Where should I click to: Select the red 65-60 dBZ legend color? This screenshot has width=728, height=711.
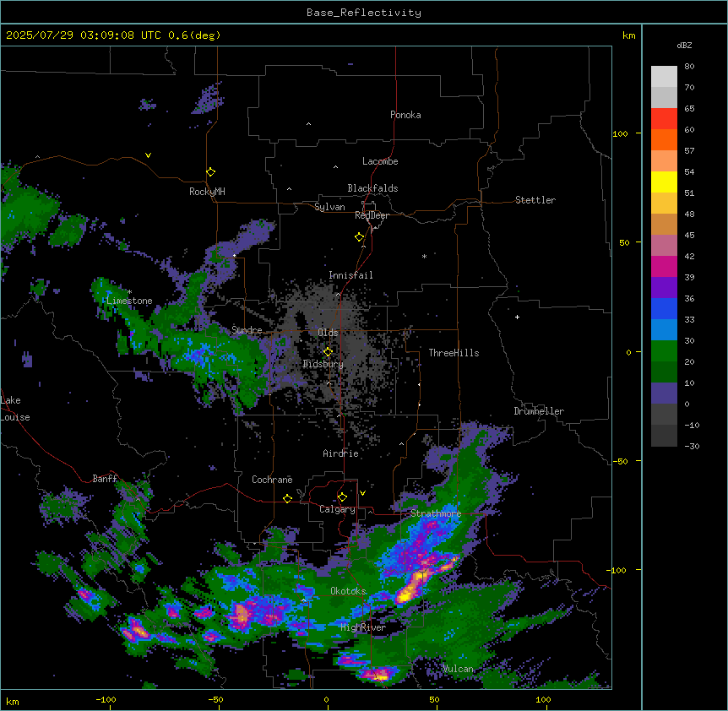tap(664, 119)
